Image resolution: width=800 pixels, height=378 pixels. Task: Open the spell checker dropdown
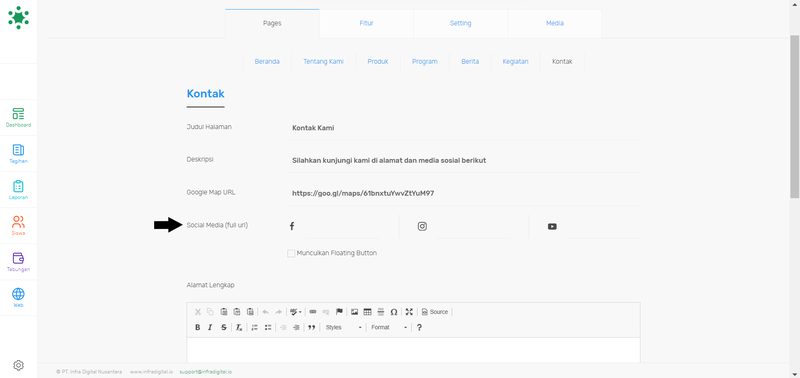(295, 312)
